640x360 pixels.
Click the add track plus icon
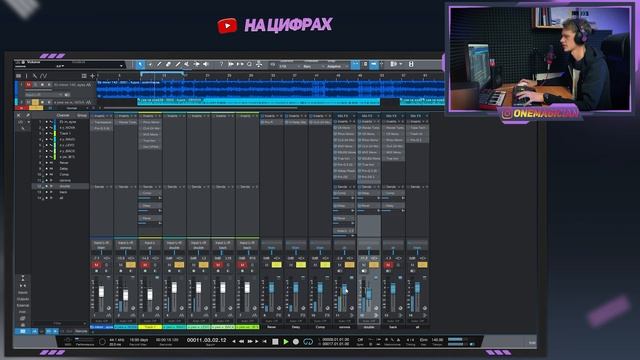coord(93,76)
